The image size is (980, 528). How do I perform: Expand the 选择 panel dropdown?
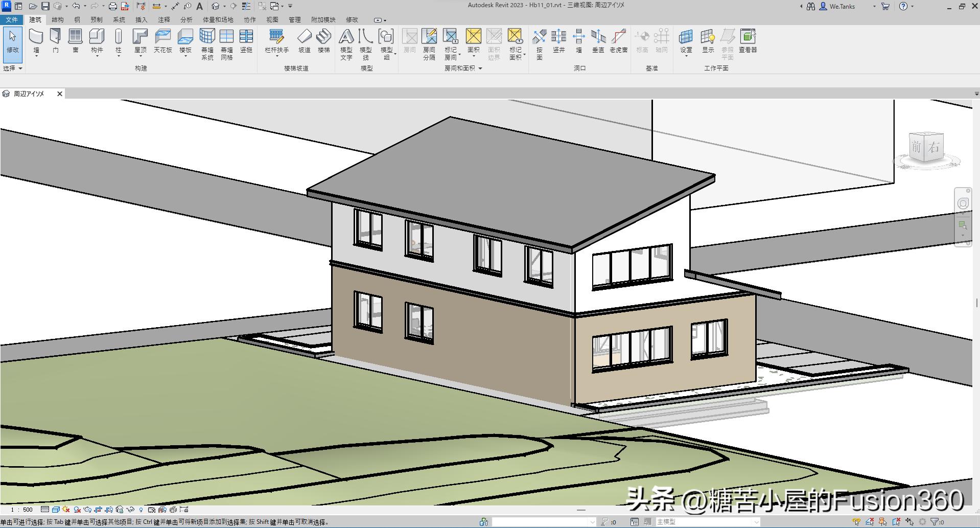(20, 68)
